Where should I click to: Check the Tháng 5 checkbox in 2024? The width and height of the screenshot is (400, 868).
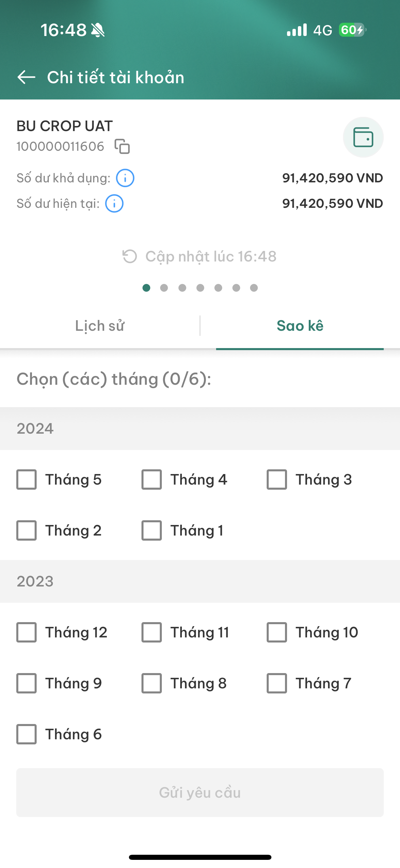pos(26,480)
